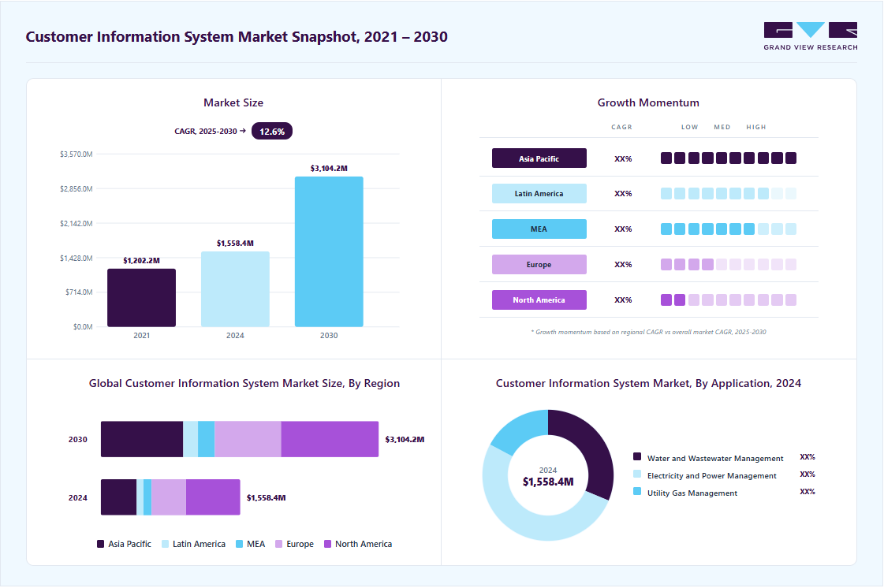Select the Asia Pacific region label
This screenshot has height=588, width=884.
(x=539, y=158)
